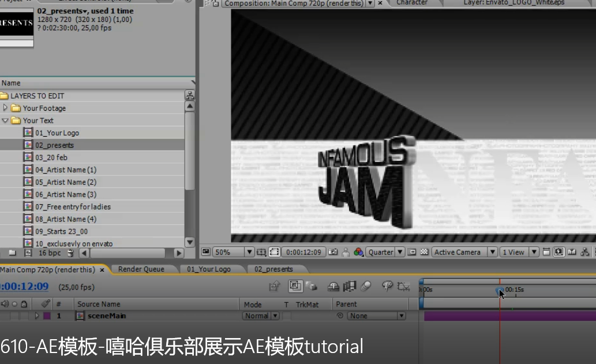Open grid and guide options icon
Viewport: 596px width, 364px height.
pyautogui.click(x=261, y=252)
